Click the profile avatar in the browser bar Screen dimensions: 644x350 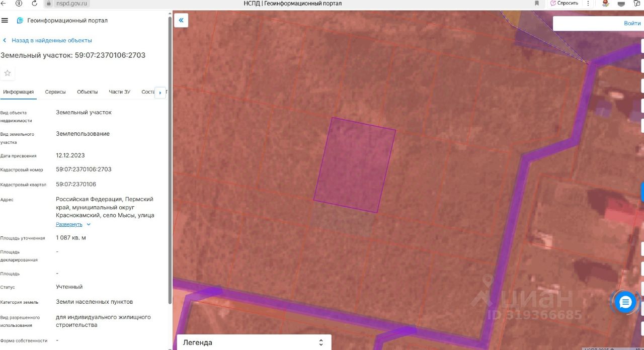[606, 3]
